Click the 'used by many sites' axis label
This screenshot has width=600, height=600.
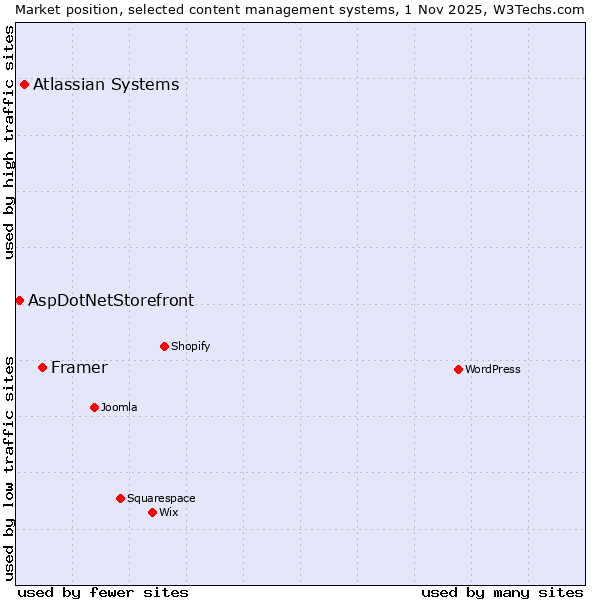pos(502,592)
